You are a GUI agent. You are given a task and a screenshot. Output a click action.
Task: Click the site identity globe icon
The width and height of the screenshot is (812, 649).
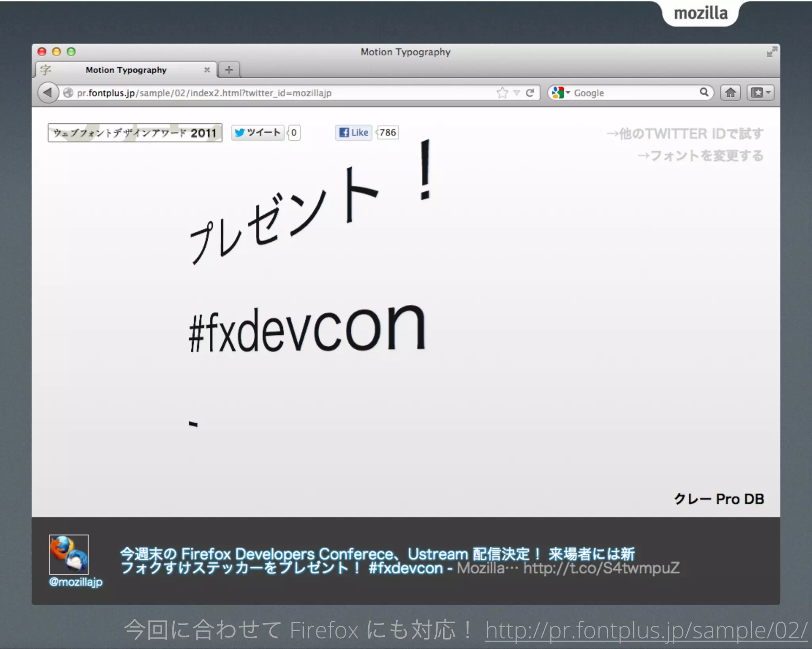coord(68,93)
